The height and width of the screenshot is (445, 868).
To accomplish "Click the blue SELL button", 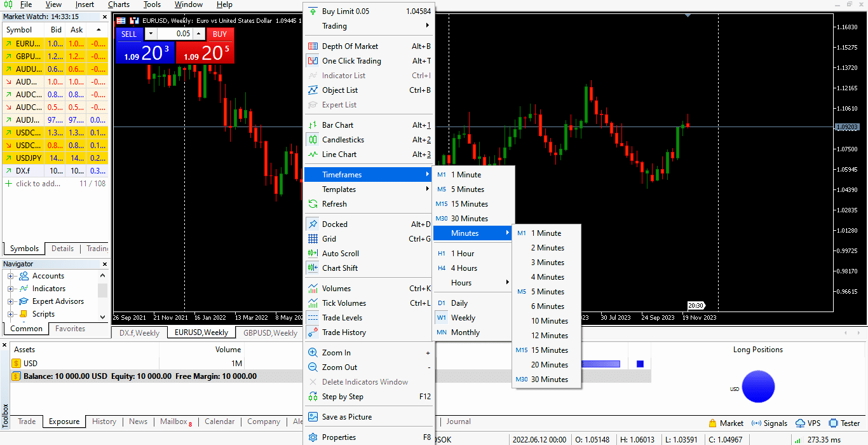I will click(129, 34).
